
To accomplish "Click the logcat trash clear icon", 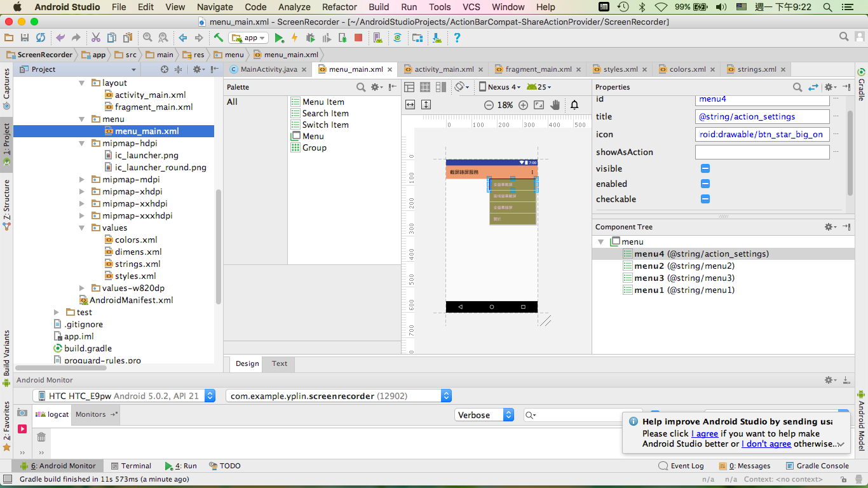I will [x=41, y=437].
